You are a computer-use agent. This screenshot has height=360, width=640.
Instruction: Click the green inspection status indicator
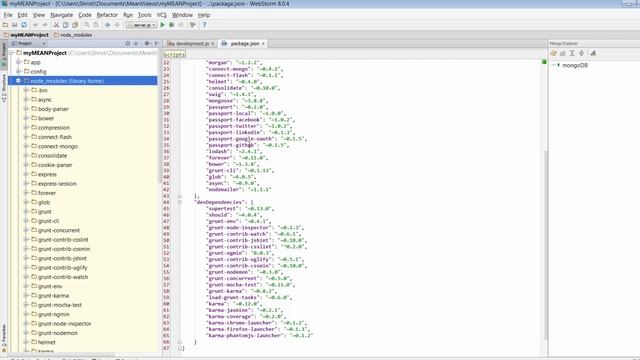click(544, 62)
